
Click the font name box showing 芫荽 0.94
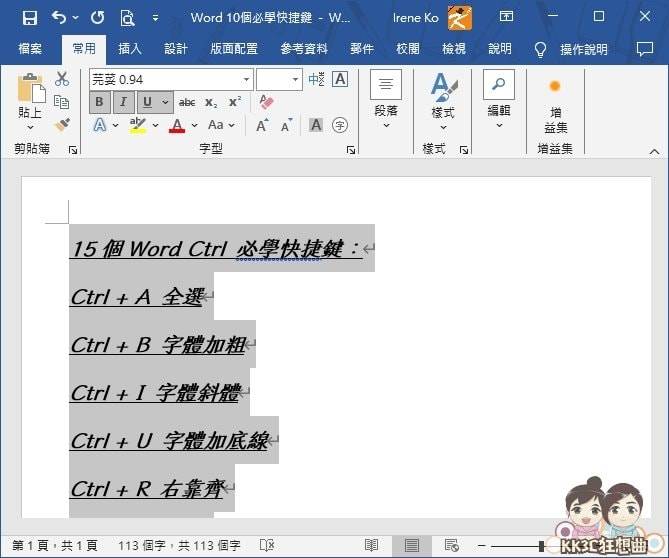coord(165,79)
